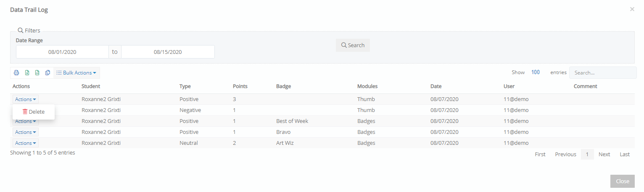Close the Data Trail Log dialog with X

coord(632,9)
